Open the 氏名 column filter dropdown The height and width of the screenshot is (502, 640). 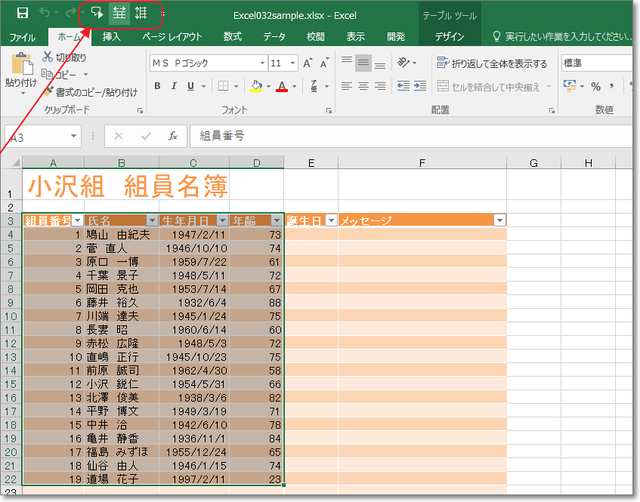(151, 220)
